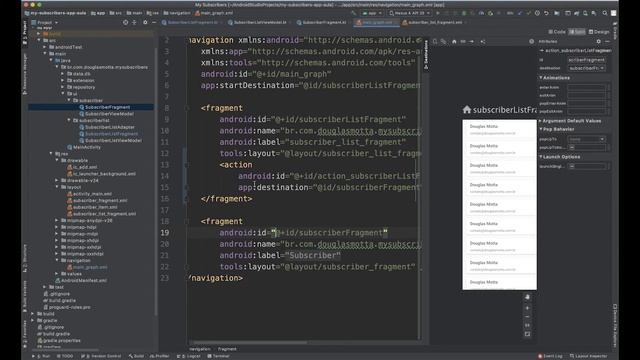The height and width of the screenshot is (360, 640).
Task: Click fragment breadcrumb below editor
Action: pyautogui.click(x=227, y=349)
